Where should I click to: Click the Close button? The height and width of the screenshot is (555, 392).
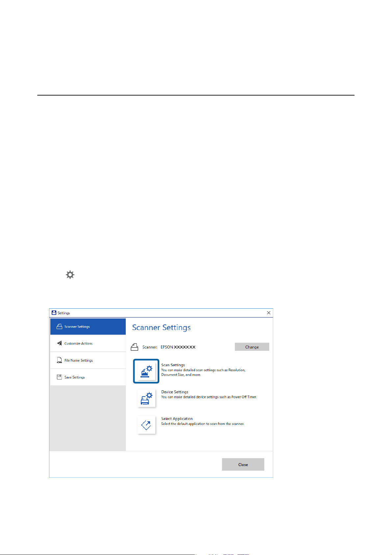click(x=243, y=464)
